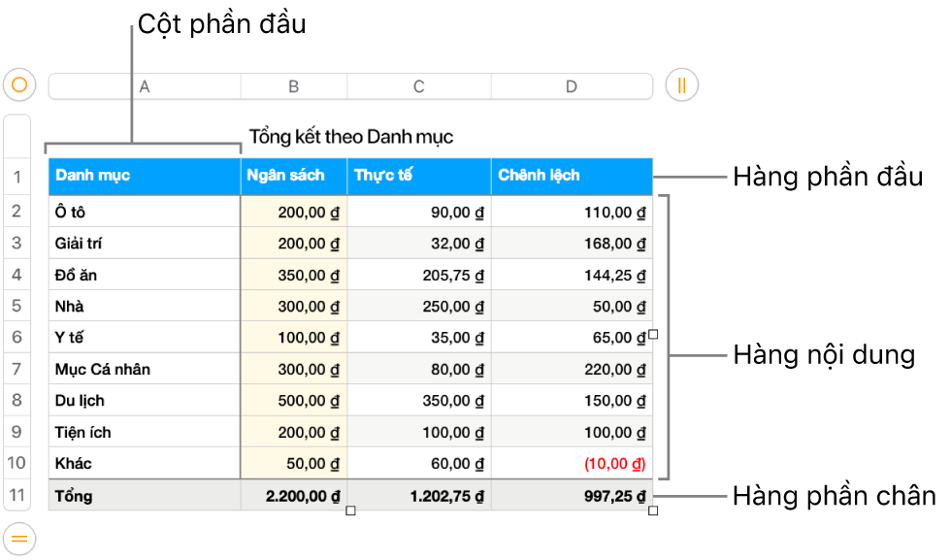951x560 pixels.
Task: Select the Danh mục header cell
Action: pos(144,176)
